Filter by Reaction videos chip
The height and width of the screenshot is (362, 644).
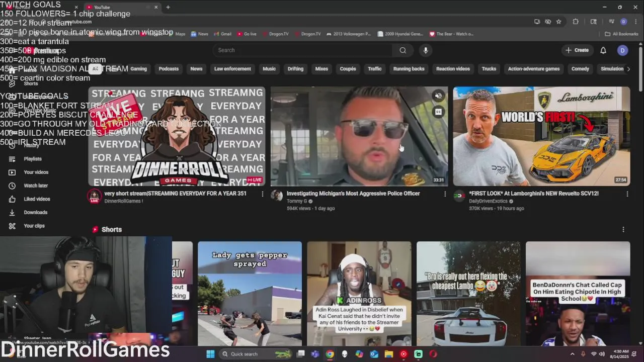point(453,69)
